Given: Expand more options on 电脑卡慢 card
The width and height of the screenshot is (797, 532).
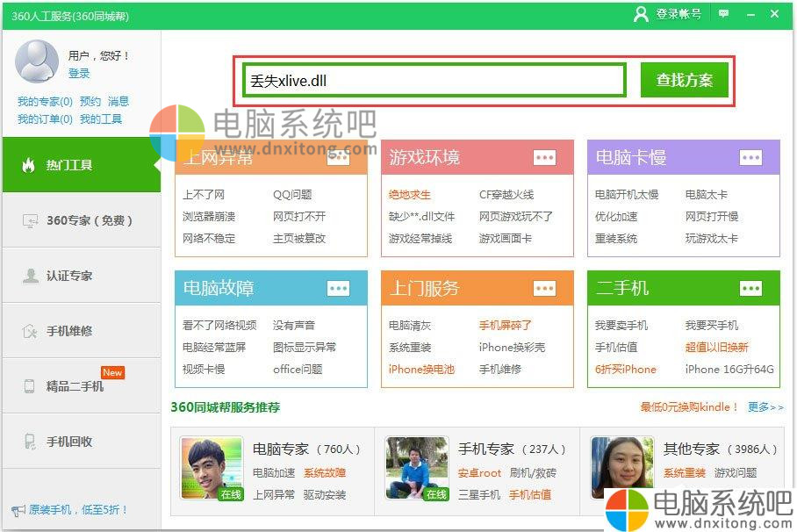Looking at the screenshot, I should 750,158.
